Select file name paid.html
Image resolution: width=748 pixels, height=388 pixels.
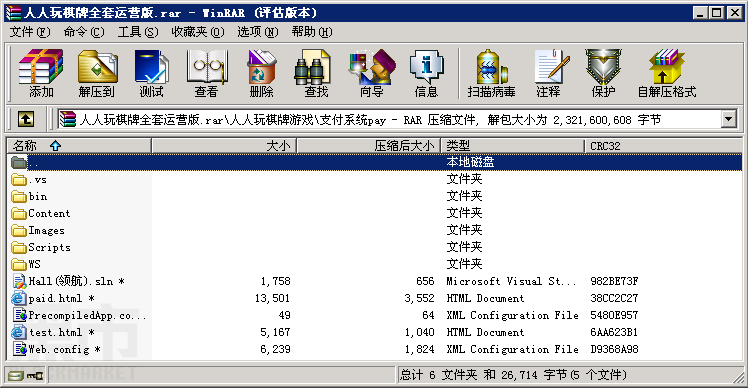click(61, 298)
